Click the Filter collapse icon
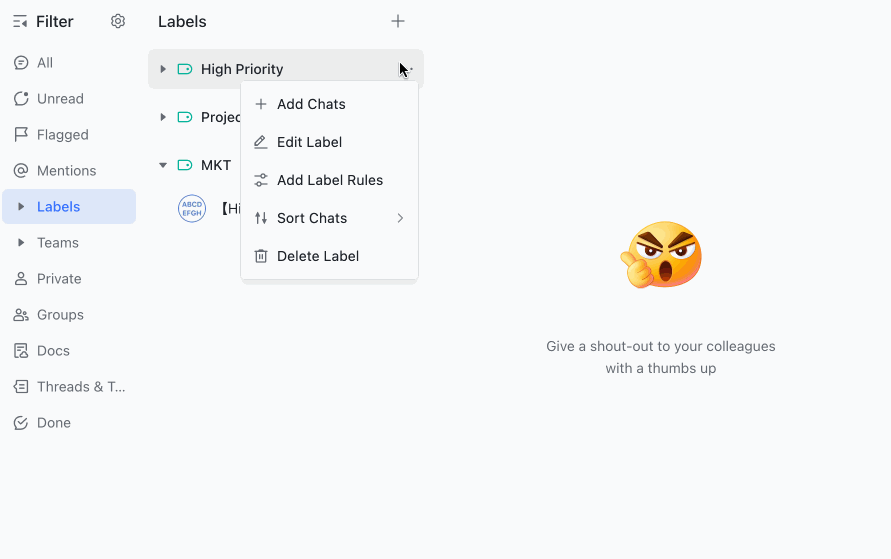Viewport: 891px width, 559px height. click(20, 21)
